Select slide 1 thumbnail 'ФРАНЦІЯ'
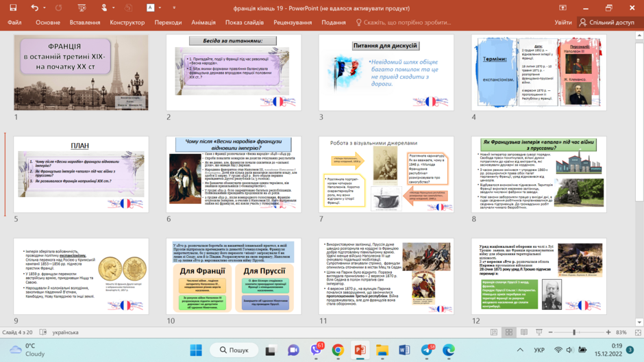This screenshot has width=644, height=362. click(81, 73)
